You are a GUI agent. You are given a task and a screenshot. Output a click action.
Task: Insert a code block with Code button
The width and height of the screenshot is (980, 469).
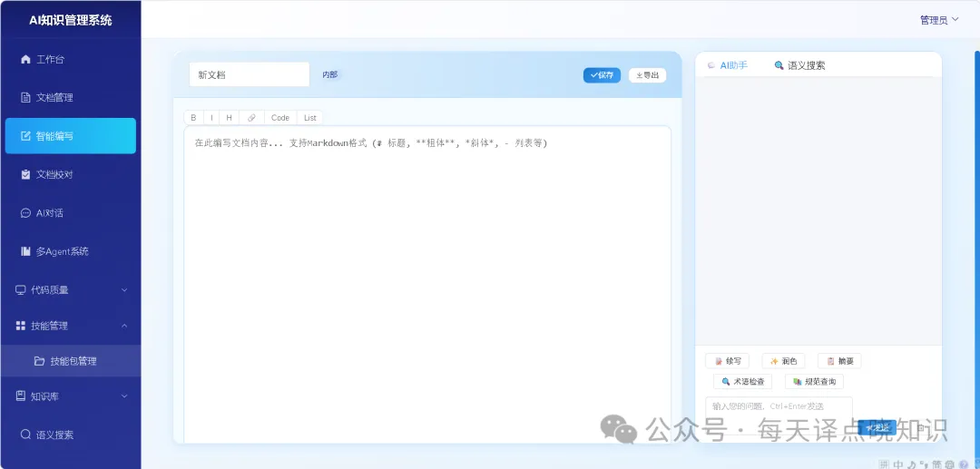point(280,117)
